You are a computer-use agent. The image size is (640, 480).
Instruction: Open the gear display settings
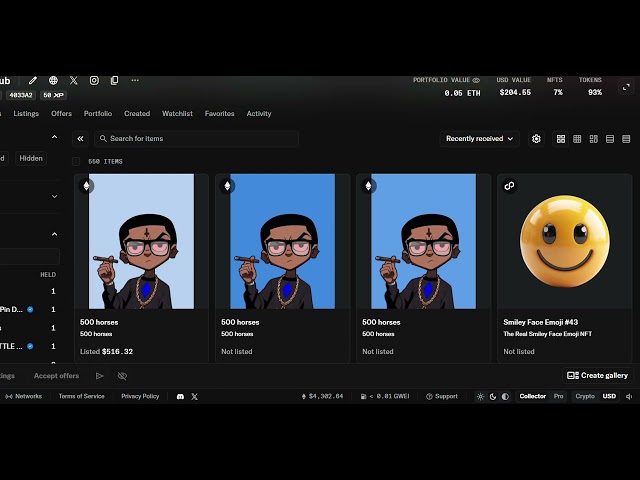[x=536, y=139]
